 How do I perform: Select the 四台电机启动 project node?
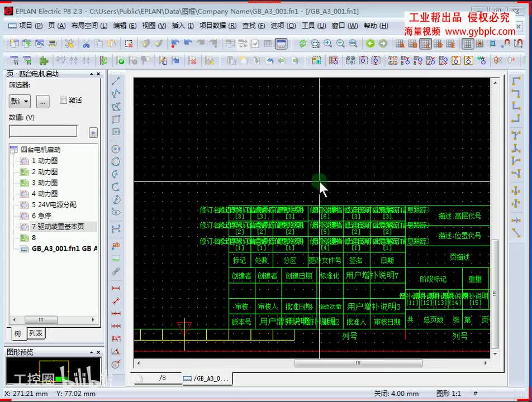40,150
